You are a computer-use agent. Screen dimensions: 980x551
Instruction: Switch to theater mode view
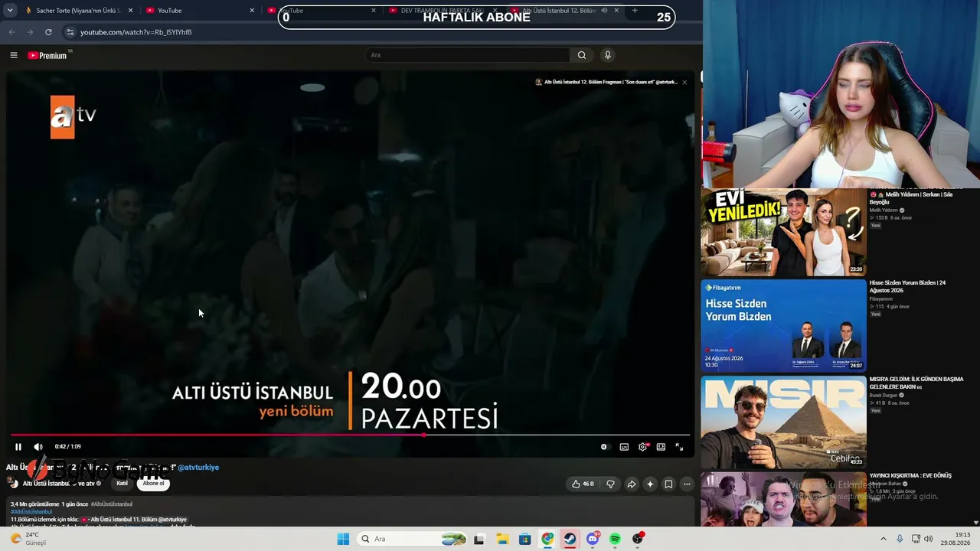(x=661, y=447)
